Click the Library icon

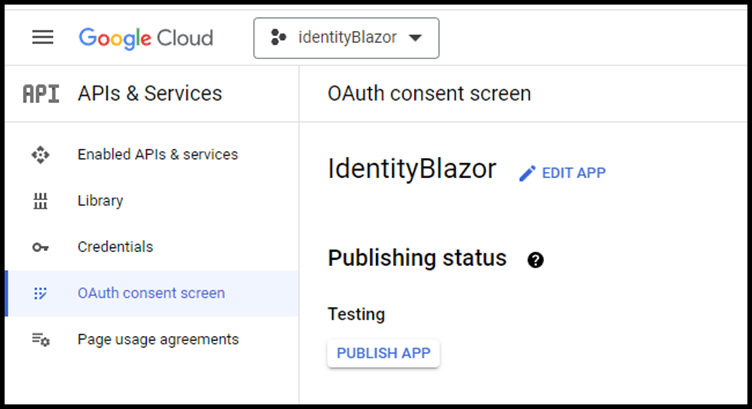[40, 201]
